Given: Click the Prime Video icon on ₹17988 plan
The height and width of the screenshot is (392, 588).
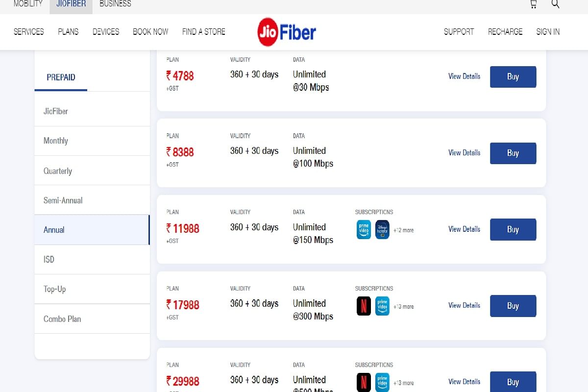Looking at the screenshot, I should click(x=382, y=306).
